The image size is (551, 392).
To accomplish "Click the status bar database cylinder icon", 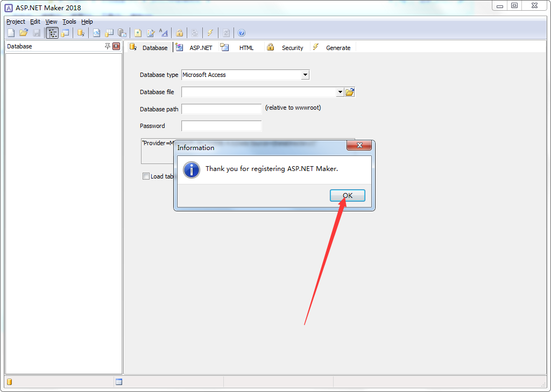I will tap(10, 382).
